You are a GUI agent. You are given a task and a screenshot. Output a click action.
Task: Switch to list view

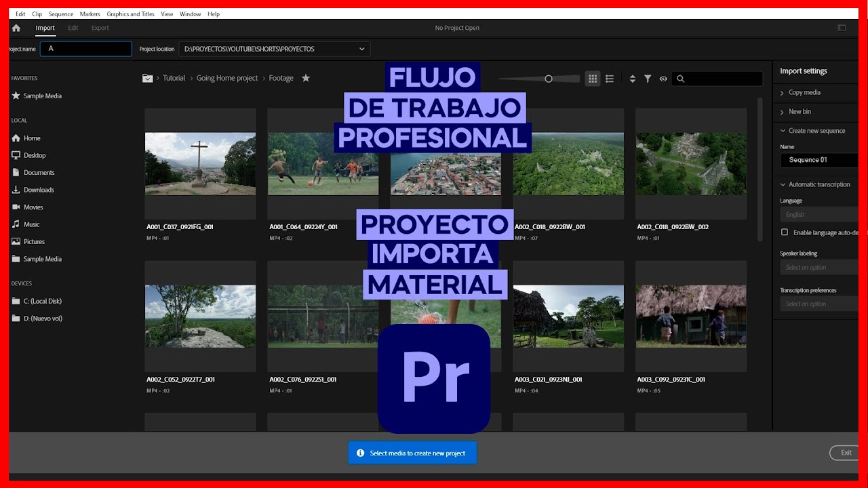click(610, 79)
